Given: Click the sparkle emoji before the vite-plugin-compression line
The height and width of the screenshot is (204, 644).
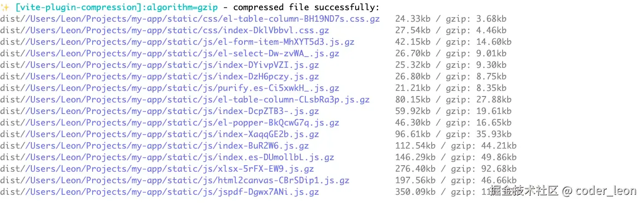Looking at the screenshot, I should pyautogui.click(x=6, y=7).
